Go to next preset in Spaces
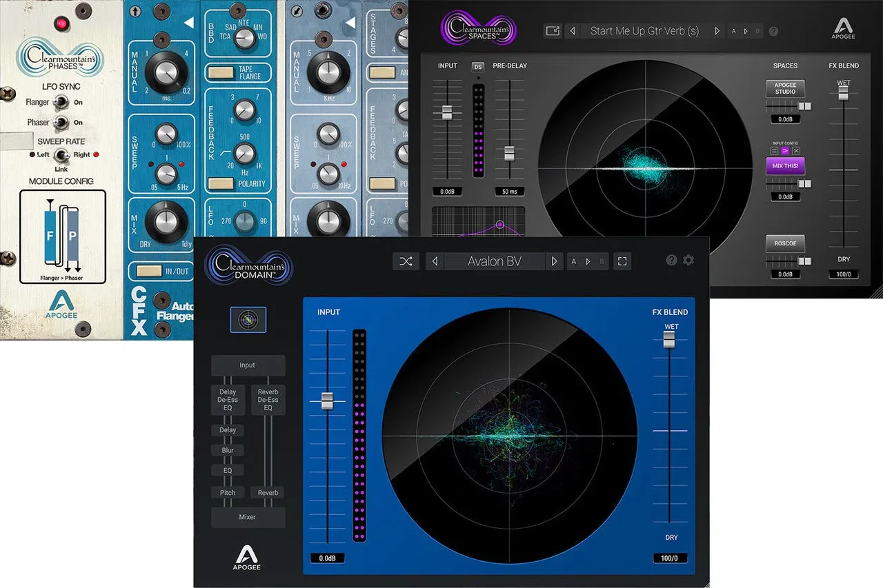Image resolution: width=883 pixels, height=588 pixels. click(717, 31)
